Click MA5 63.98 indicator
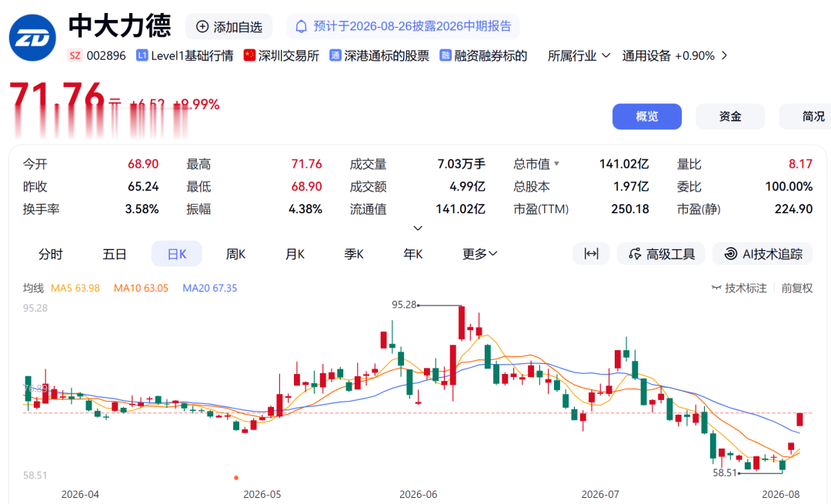 [75, 289]
